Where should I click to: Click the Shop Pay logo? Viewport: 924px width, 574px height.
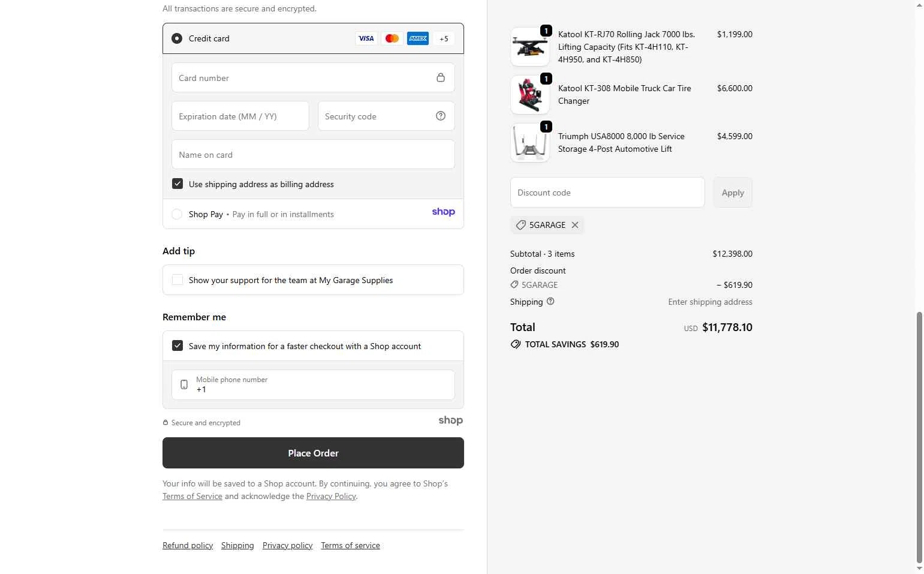point(443,212)
